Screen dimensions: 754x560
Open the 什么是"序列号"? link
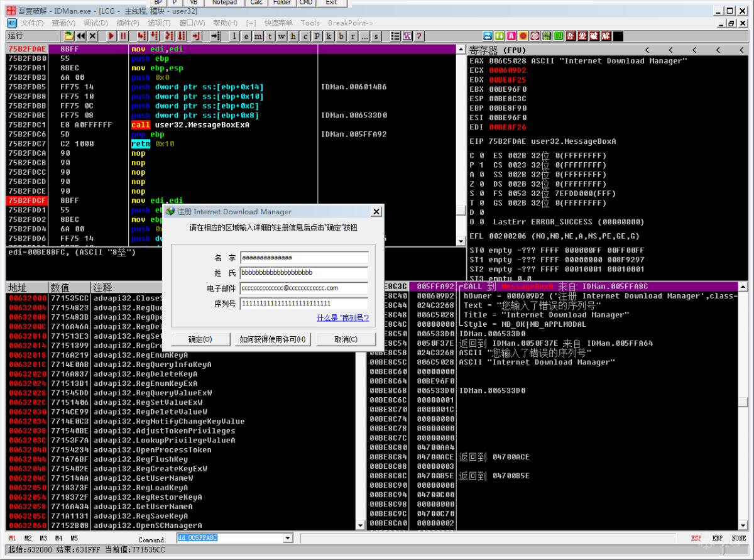(x=343, y=318)
